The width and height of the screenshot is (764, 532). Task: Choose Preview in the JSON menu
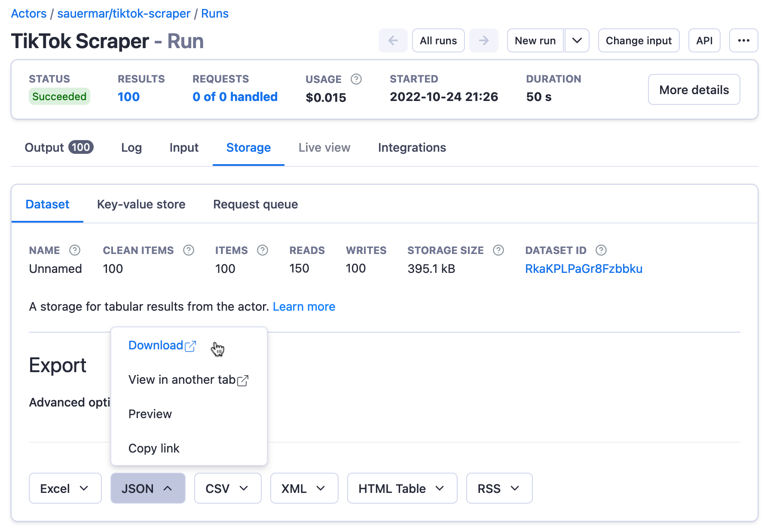pos(150,414)
